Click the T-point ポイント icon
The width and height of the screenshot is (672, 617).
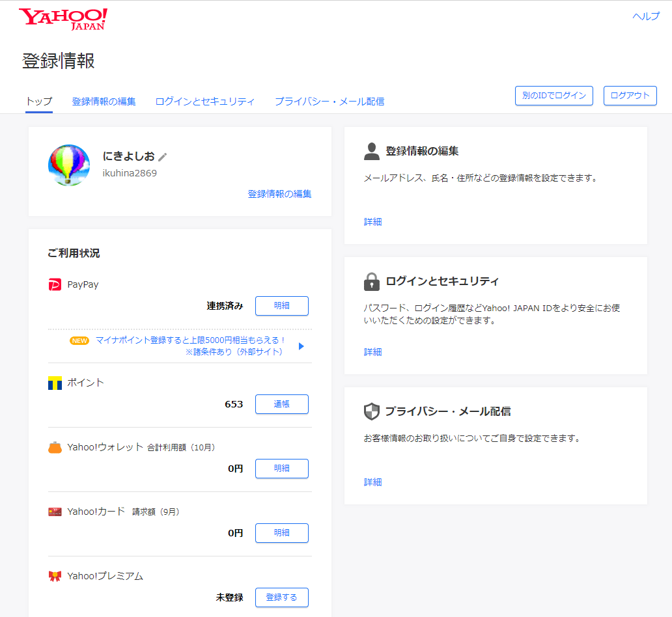click(55, 383)
